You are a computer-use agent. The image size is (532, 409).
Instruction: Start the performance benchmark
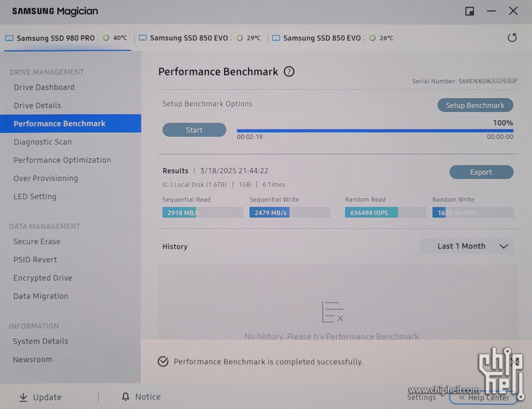pos(194,130)
